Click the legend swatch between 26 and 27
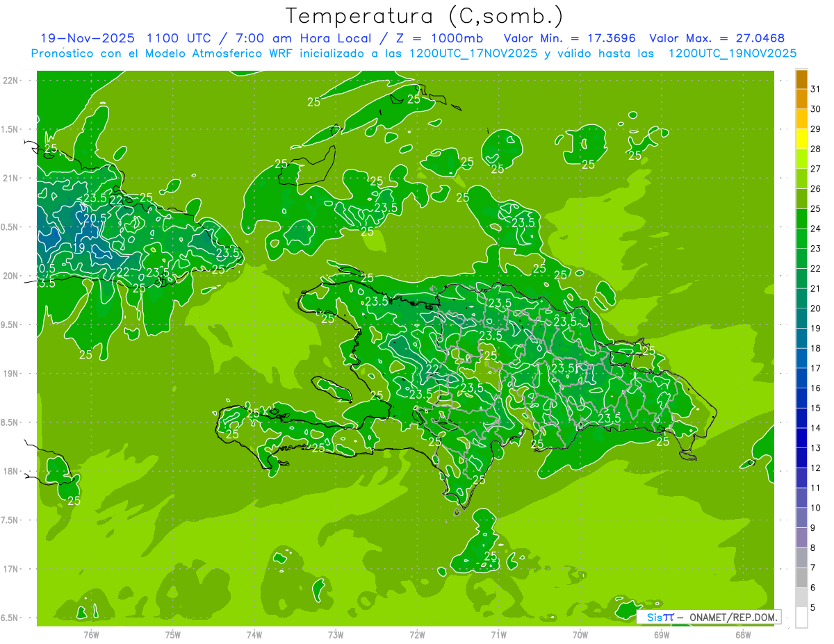Screen dimensions: 834x644 (801, 179)
